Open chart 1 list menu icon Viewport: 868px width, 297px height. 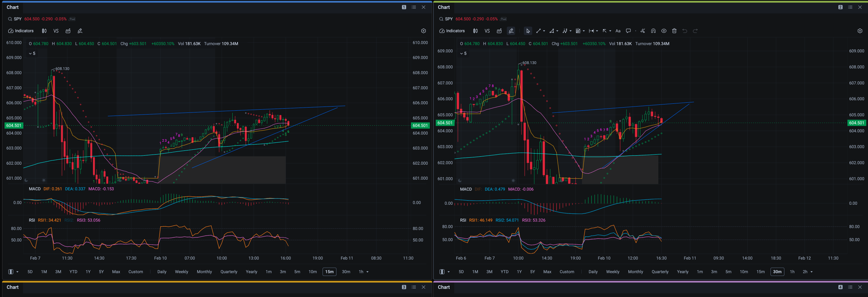(x=414, y=7)
